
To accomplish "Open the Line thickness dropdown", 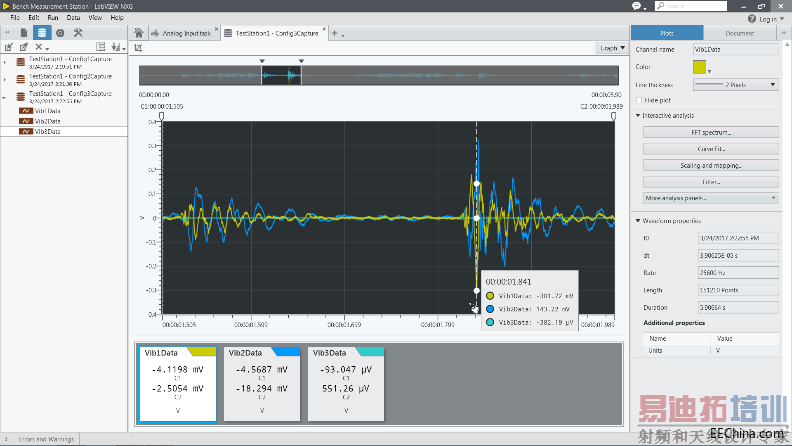I will pos(736,85).
